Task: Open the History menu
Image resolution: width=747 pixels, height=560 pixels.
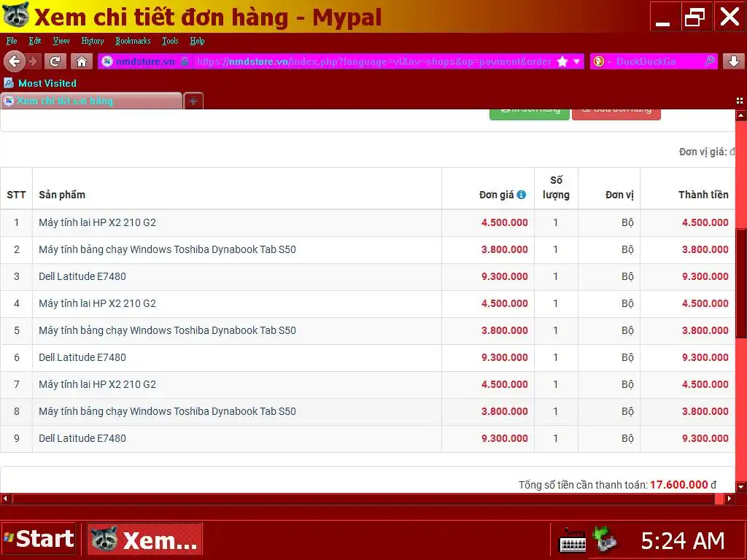Action: pos(93,41)
